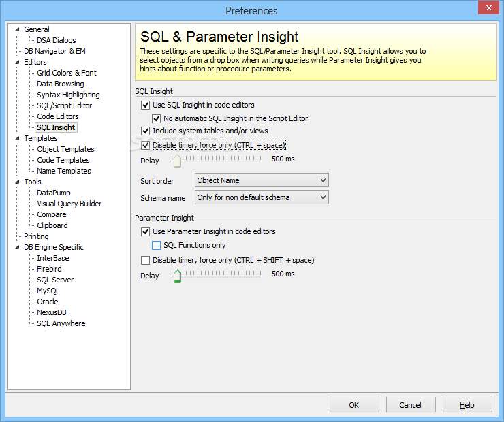The image size is (504, 422).
Task: Open Oracle engine settings
Action: click(48, 302)
